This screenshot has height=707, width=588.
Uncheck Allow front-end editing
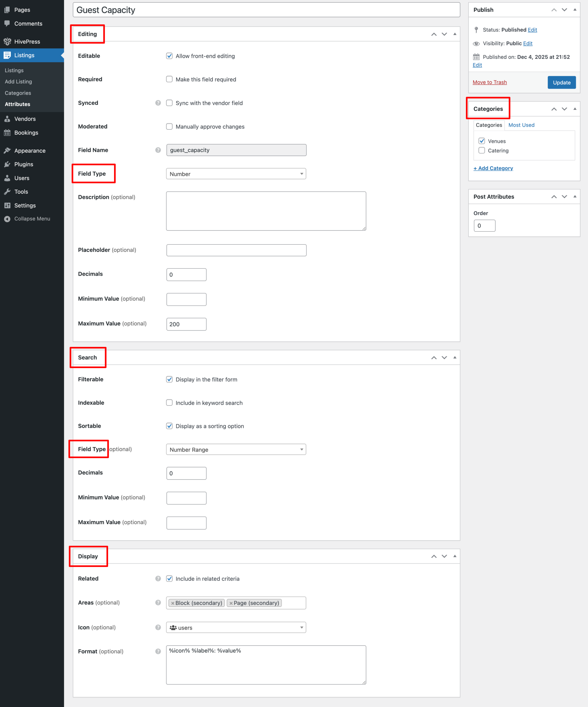coord(169,56)
